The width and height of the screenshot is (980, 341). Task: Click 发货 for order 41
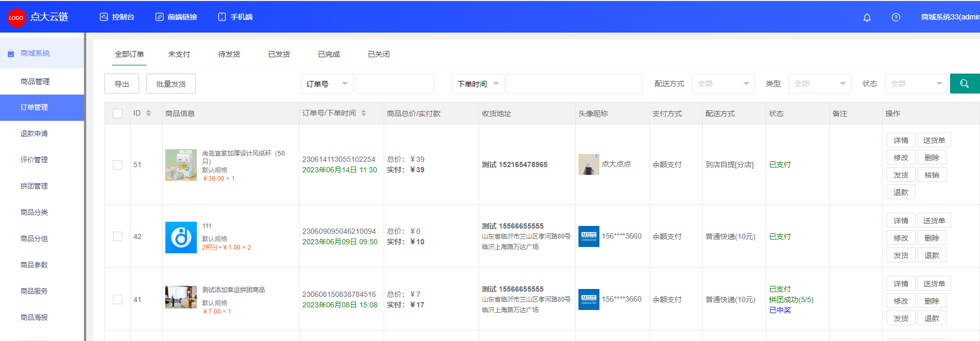click(901, 318)
